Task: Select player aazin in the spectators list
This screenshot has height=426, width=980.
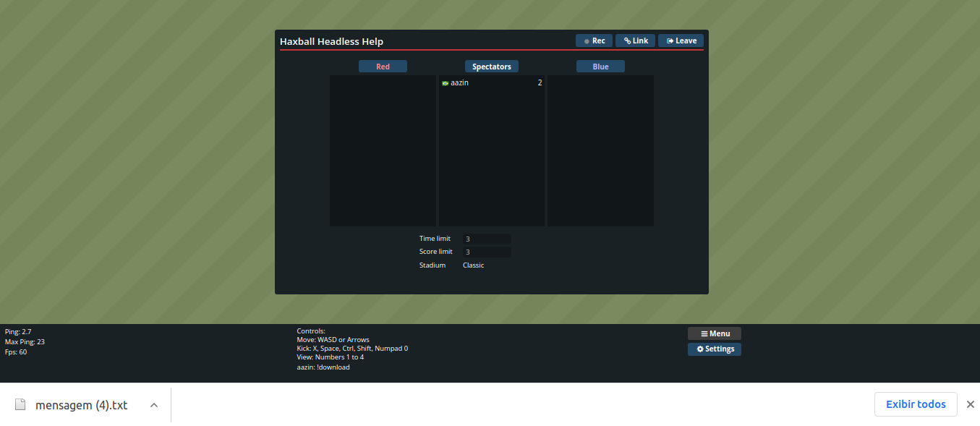Action: coord(459,82)
